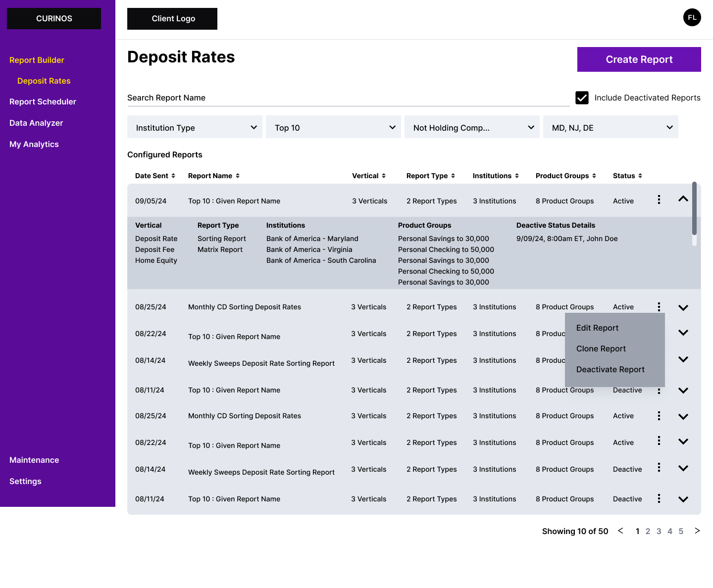The image size is (713, 588).
Task: Jump to page 2 of results
Action: coord(648,531)
